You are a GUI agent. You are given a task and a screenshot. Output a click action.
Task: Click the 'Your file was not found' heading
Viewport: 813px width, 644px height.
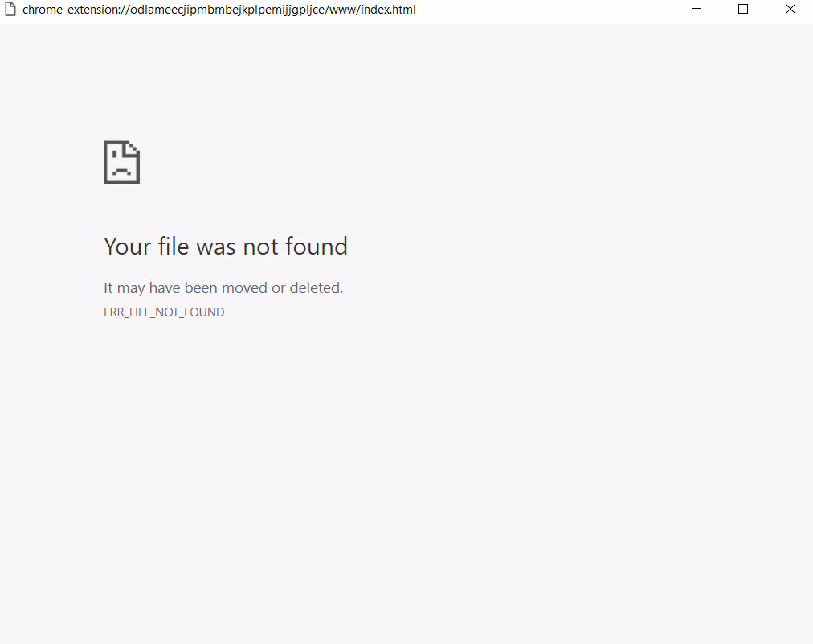click(226, 246)
